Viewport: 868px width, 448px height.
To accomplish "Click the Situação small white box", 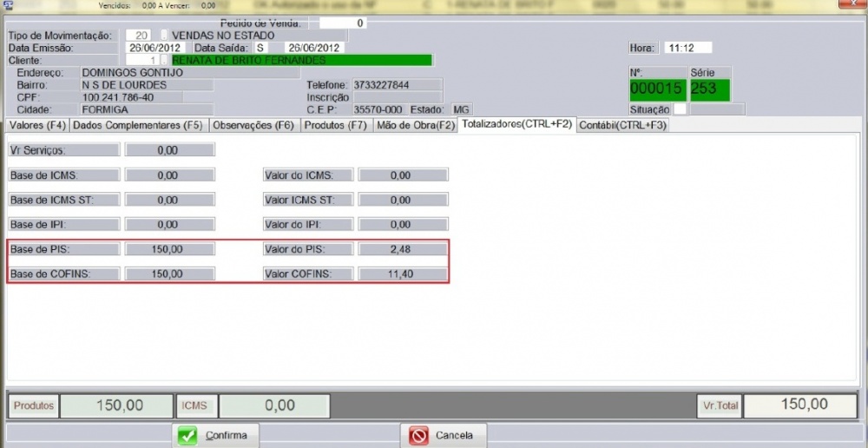I will (x=681, y=109).
